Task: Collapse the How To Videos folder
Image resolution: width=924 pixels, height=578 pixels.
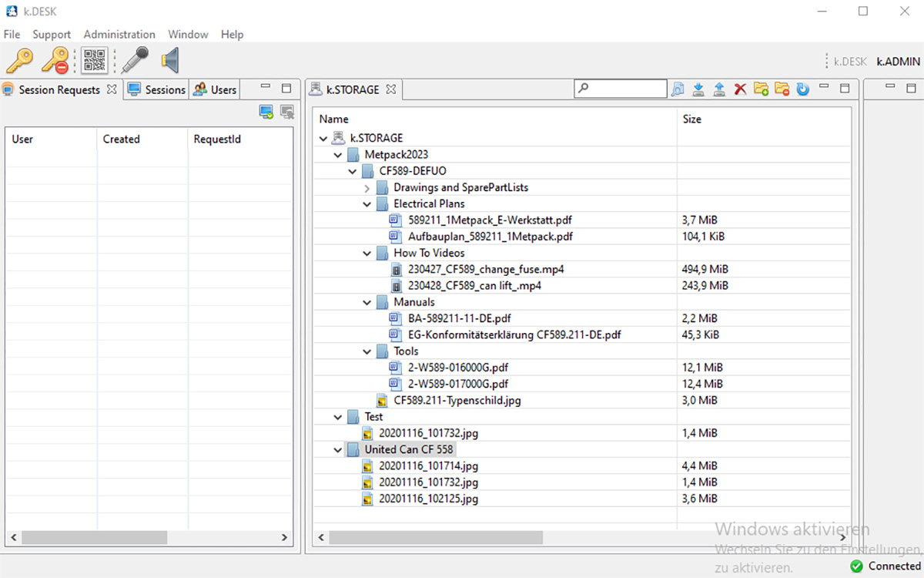Action: [x=367, y=254]
